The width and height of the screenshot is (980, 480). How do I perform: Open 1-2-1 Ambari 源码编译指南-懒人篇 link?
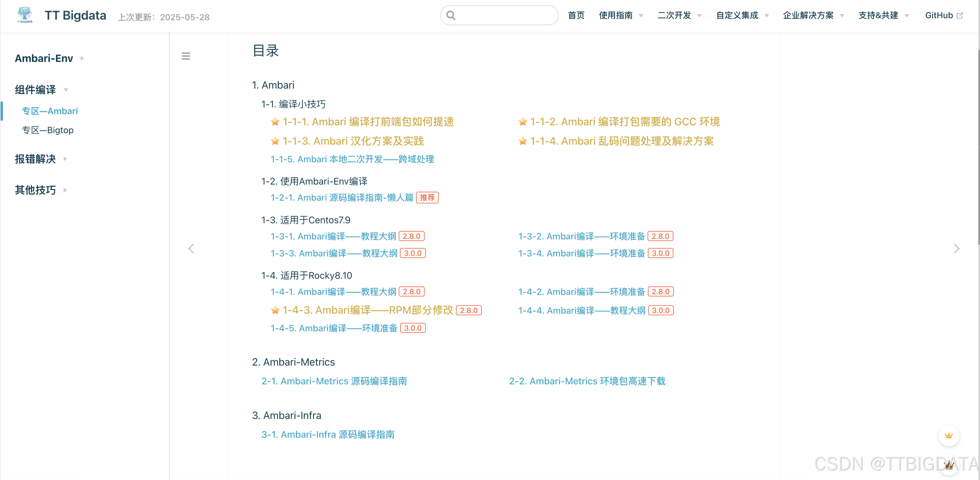342,198
